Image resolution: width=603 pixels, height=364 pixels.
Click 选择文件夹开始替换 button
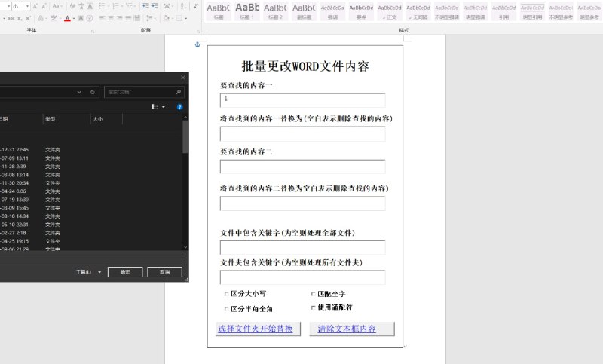(x=258, y=329)
